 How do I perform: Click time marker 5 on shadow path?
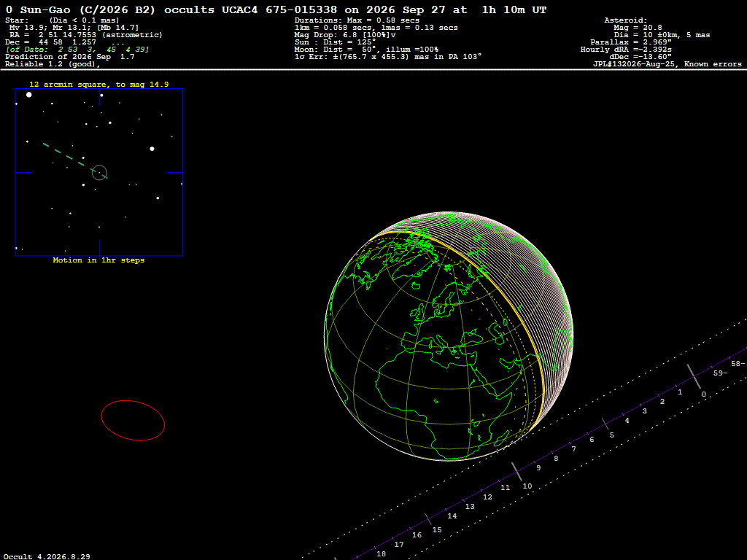[x=612, y=435]
